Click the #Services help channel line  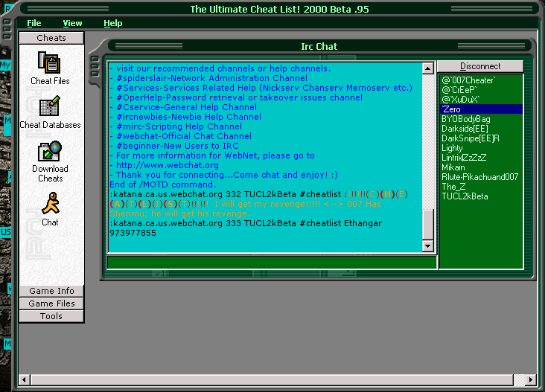pos(261,88)
